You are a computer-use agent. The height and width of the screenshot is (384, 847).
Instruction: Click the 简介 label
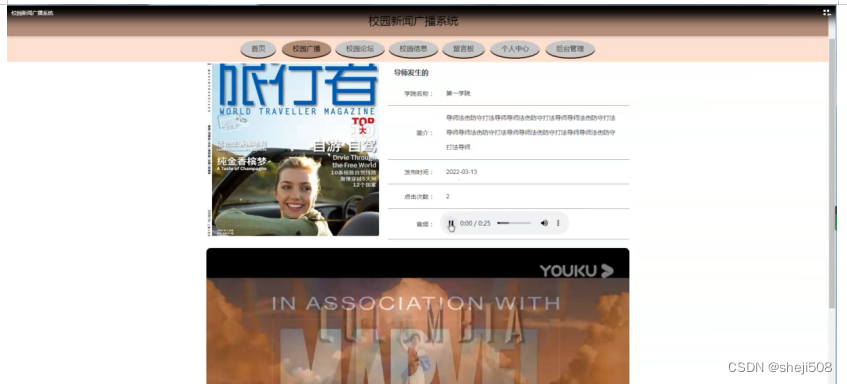pos(425,133)
